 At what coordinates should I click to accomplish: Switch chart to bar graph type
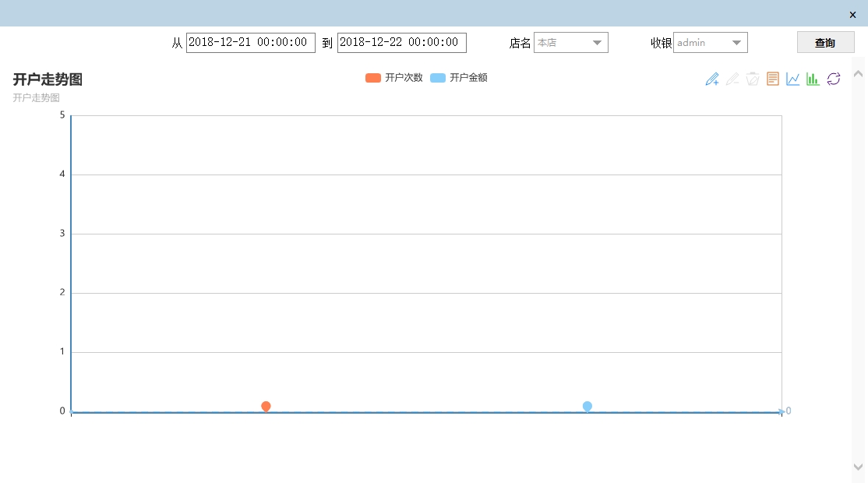click(x=813, y=79)
